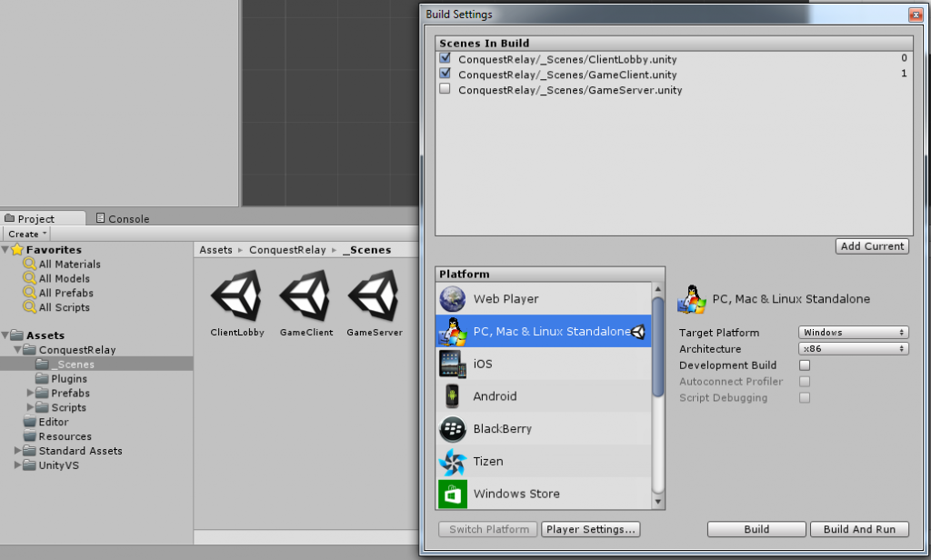Click the Build Settings title bar
This screenshot has height=560, width=931.
664,15
